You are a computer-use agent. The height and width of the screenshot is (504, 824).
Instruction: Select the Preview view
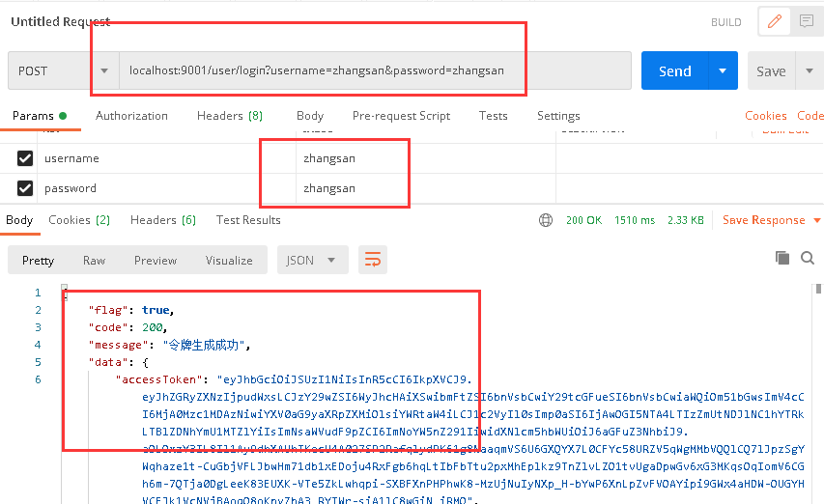point(155,261)
